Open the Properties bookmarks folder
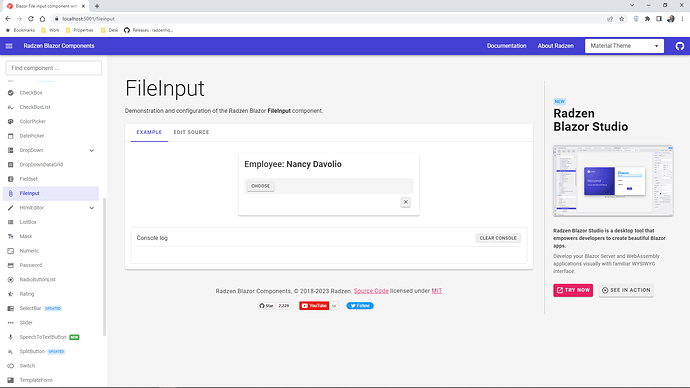This screenshot has width=690, height=388. (79, 30)
